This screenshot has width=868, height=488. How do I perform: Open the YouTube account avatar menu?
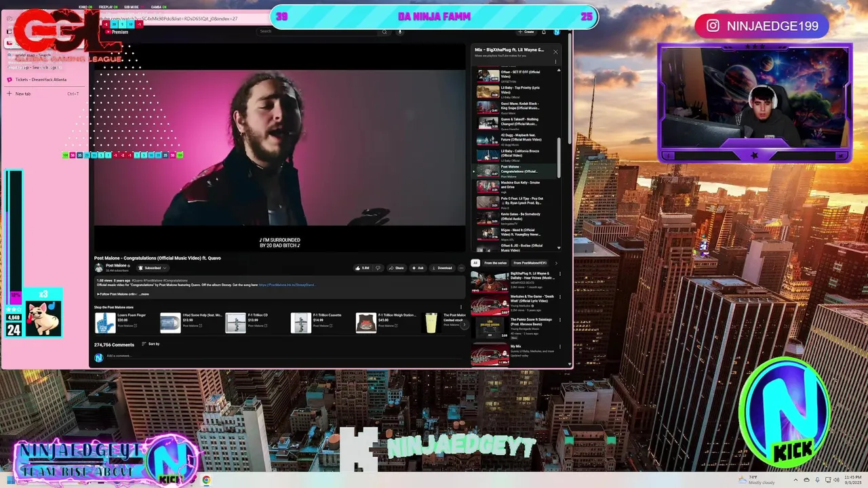556,32
